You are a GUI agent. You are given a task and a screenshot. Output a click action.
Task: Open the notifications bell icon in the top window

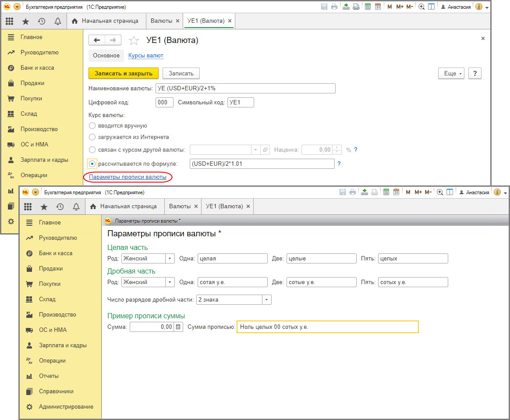(57, 21)
